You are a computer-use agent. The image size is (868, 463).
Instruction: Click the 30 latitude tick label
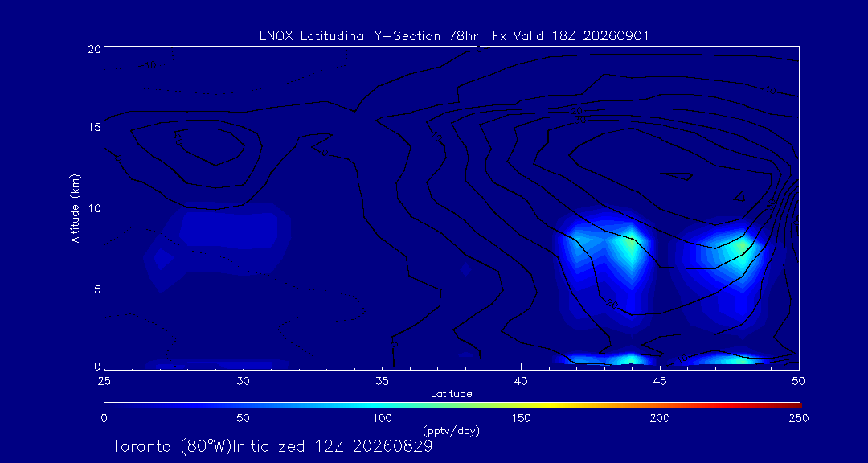[243, 381]
